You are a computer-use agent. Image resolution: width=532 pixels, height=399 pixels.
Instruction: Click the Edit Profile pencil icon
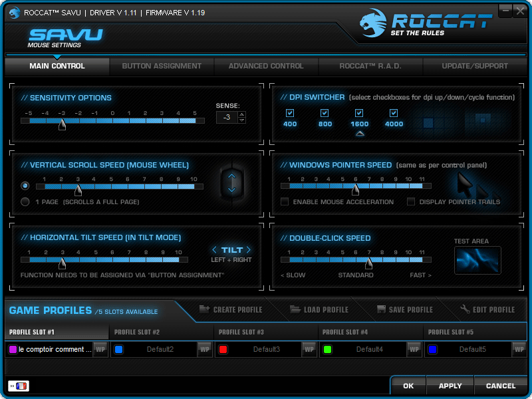(x=465, y=309)
